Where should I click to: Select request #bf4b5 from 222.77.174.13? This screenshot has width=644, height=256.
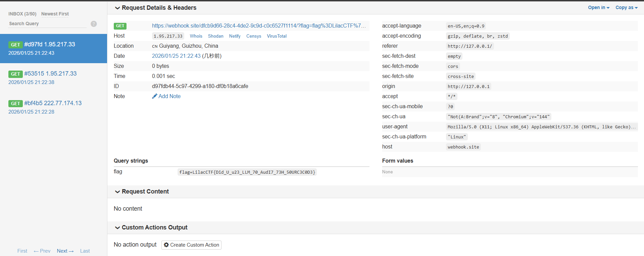click(53, 103)
